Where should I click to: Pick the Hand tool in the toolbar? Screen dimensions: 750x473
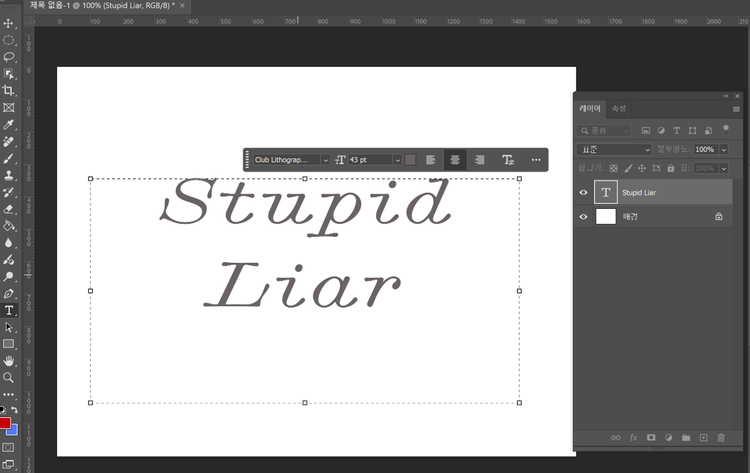pos(9,360)
